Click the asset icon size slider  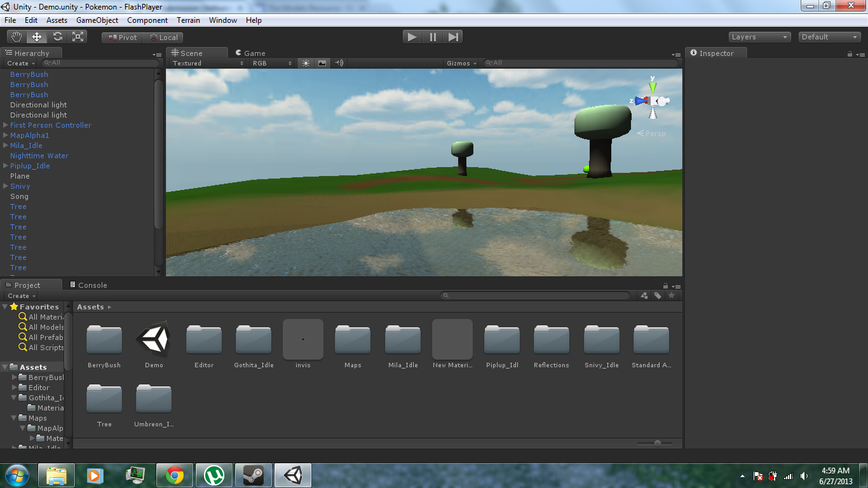point(658,443)
